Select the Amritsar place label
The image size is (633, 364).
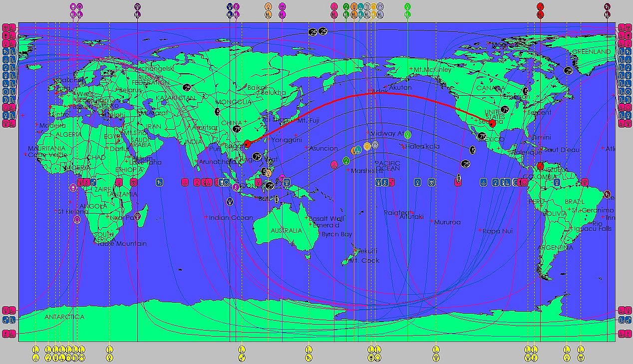point(206,127)
